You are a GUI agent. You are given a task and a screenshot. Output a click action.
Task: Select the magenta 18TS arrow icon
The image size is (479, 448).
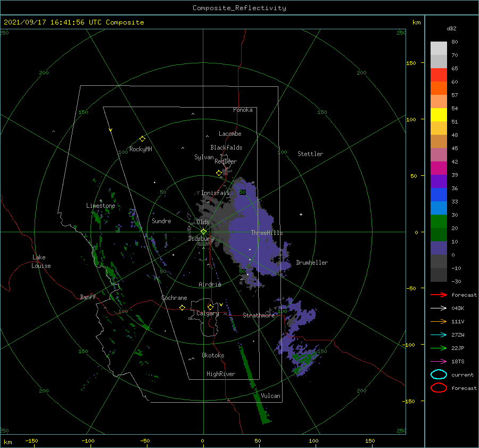[x=439, y=362]
